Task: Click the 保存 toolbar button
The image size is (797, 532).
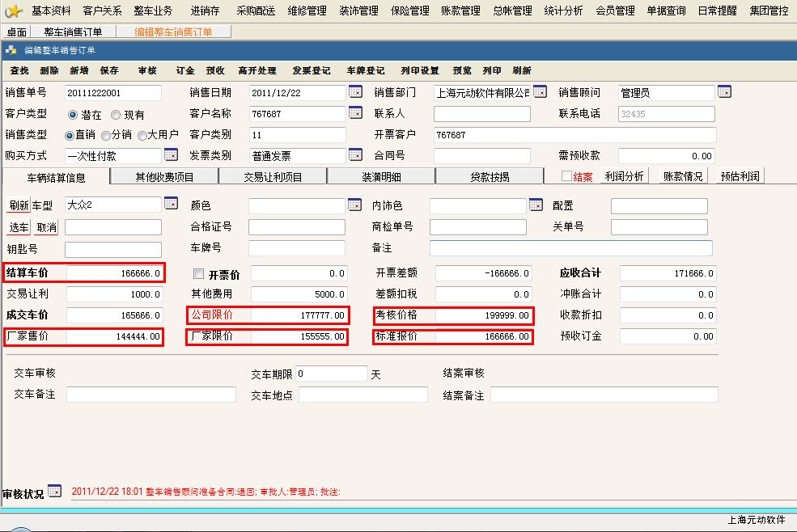Action: pos(109,70)
